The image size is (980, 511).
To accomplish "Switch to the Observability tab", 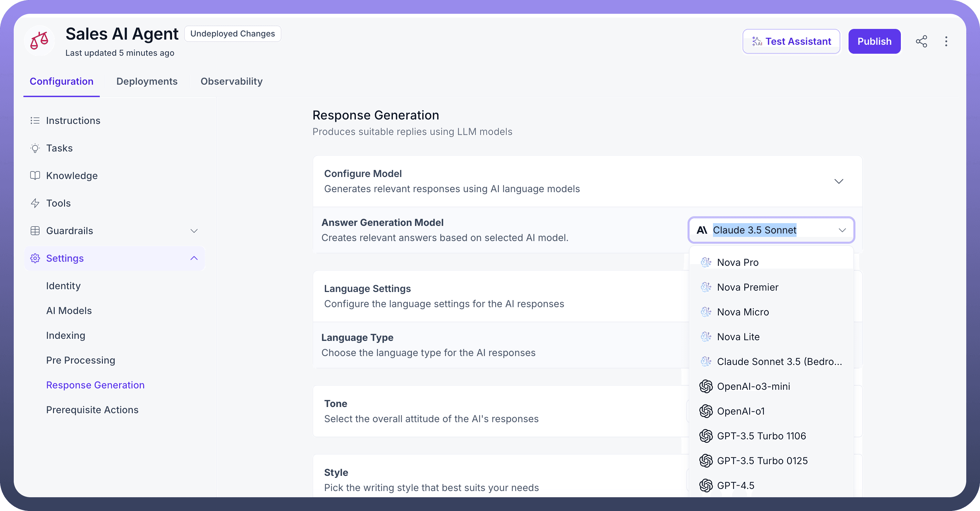I will click(231, 81).
